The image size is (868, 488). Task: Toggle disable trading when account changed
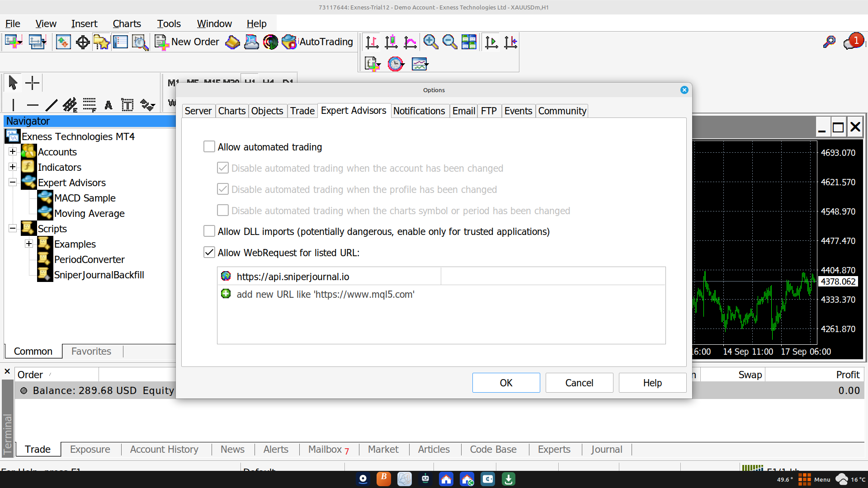coord(222,168)
